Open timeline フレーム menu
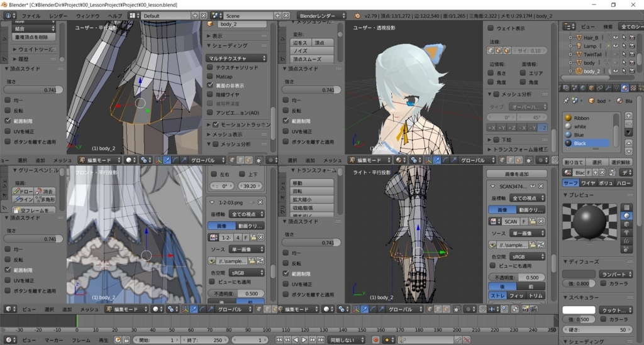 click(81, 340)
